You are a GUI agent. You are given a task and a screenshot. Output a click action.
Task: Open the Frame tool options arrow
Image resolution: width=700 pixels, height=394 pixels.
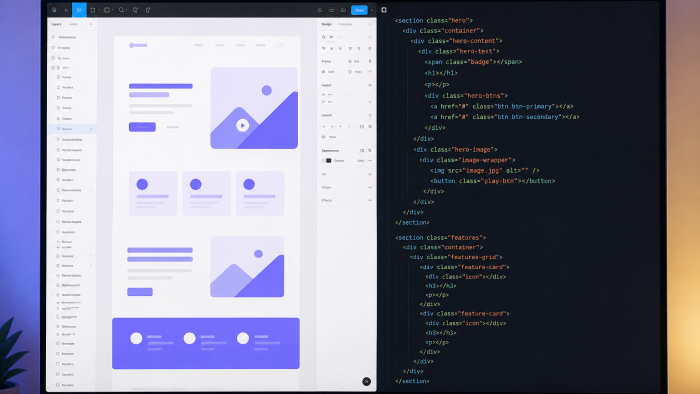pos(99,10)
